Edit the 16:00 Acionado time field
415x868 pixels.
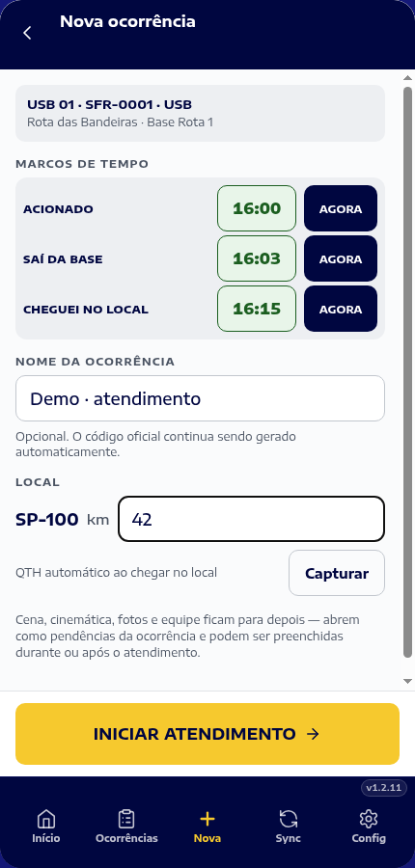pos(257,208)
